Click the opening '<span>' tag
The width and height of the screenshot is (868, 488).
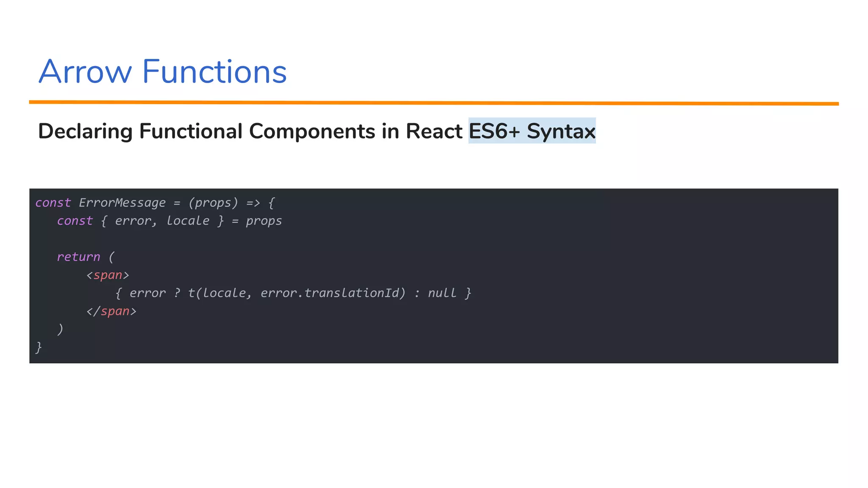[x=108, y=275]
